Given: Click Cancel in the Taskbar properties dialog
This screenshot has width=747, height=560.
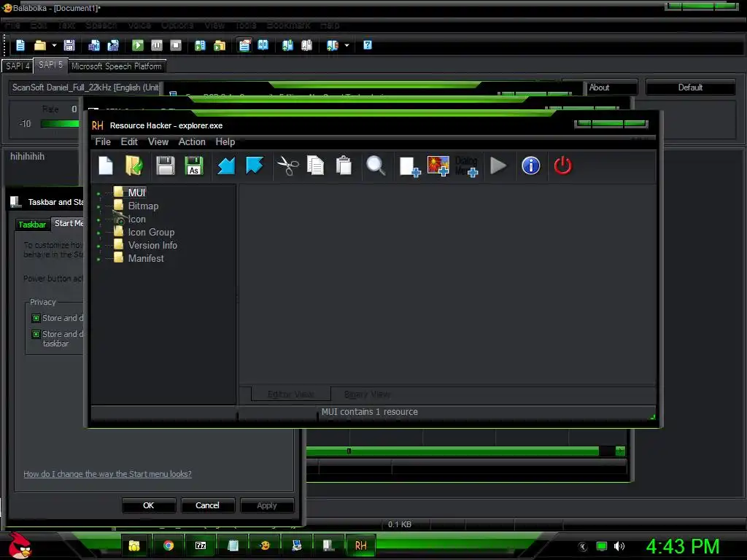Looking at the screenshot, I should point(207,505).
